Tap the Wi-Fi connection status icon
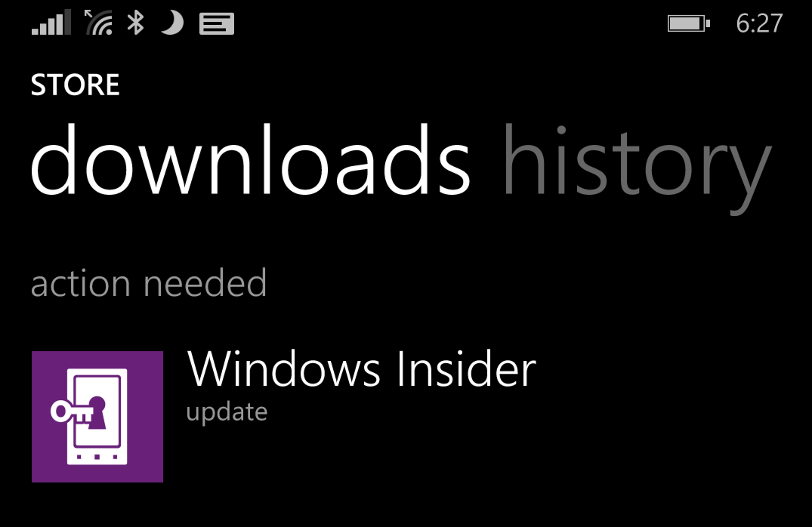The height and width of the screenshot is (527, 812). click(x=100, y=24)
